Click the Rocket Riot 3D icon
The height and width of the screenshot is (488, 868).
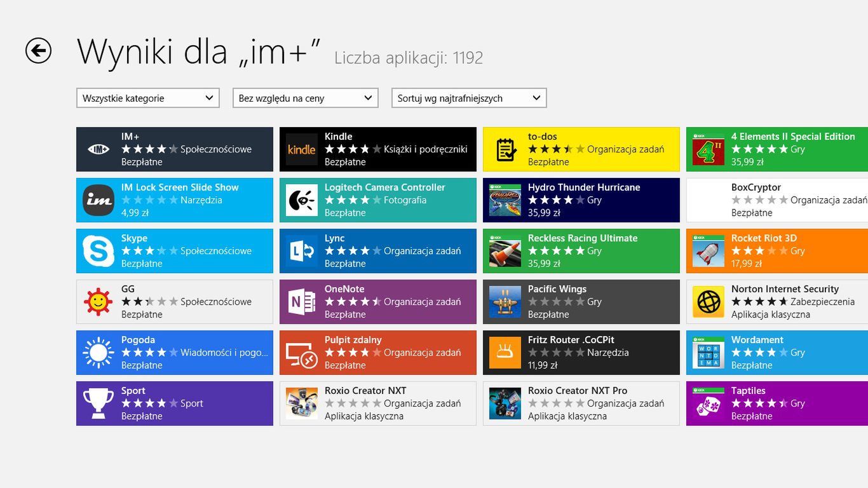pos(709,251)
